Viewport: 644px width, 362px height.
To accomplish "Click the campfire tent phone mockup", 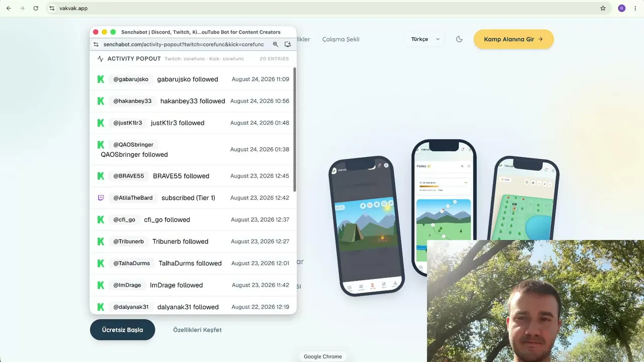I will (367, 227).
